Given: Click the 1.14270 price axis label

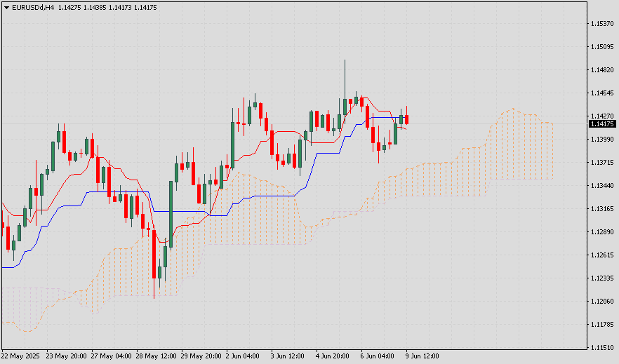Looking at the screenshot, I should (602, 116).
